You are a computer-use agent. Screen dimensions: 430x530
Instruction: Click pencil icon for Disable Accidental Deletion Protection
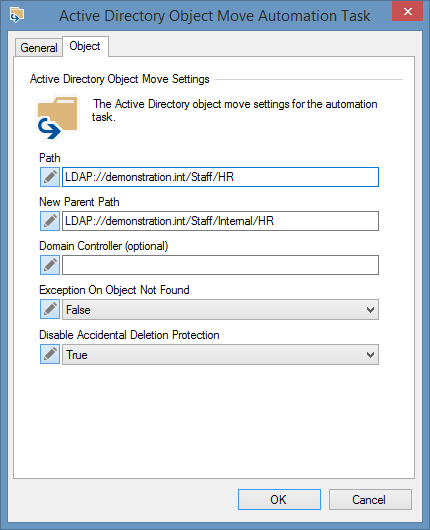tap(50, 354)
